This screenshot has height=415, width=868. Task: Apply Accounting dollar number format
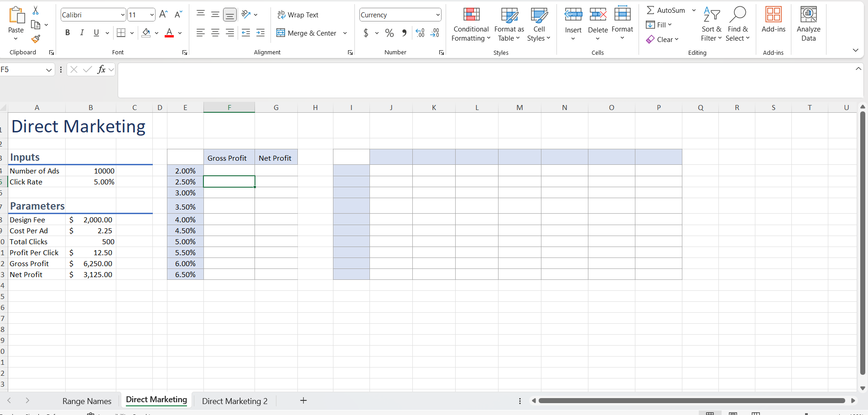[366, 33]
